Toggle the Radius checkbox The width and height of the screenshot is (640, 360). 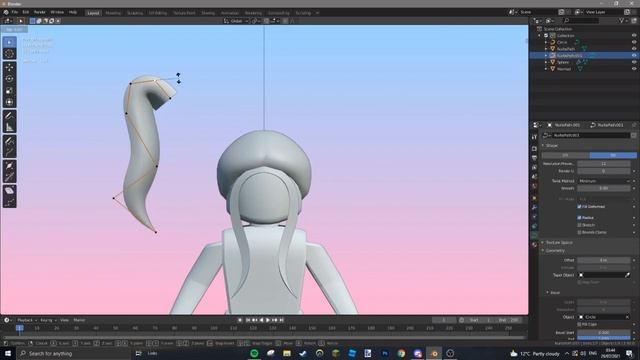point(579,218)
